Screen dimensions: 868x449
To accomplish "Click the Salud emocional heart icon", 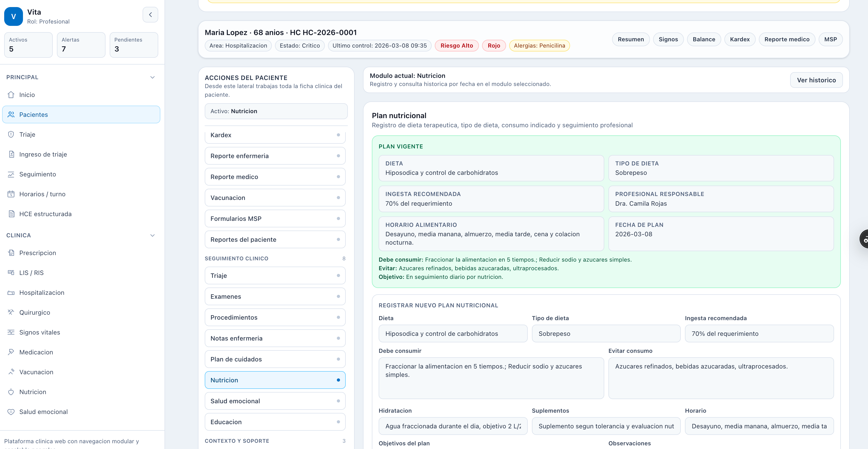I will coord(11,412).
